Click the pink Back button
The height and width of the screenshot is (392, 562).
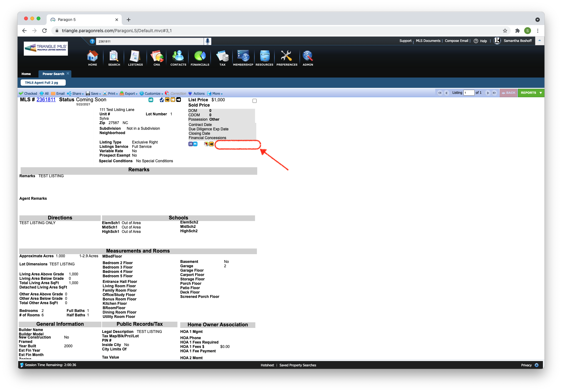(508, 93)
